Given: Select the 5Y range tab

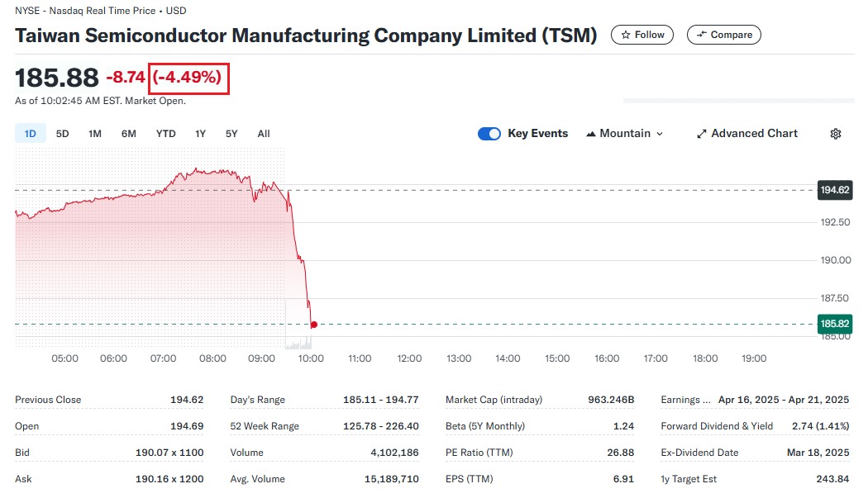Looking at the screenshot, I should (x=231, y=134).
